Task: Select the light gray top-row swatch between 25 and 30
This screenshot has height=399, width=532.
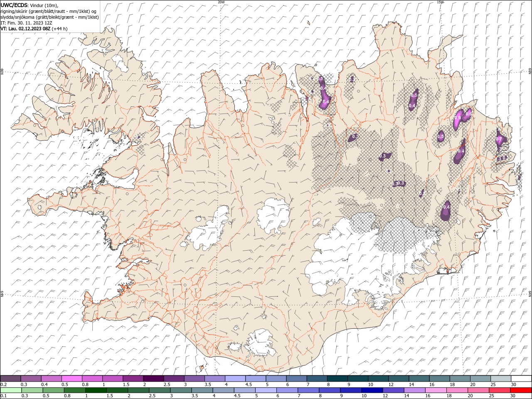Action: [500, 379]
